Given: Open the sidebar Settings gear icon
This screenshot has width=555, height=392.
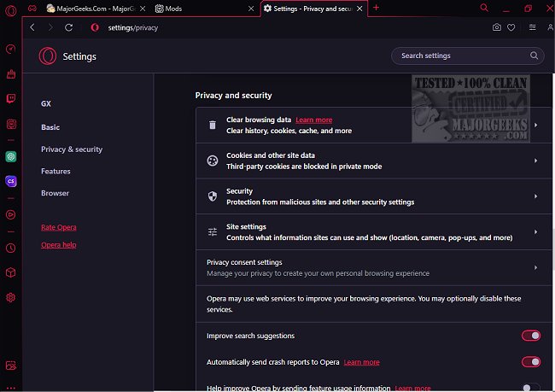Looking at the screenshot, I should point(11,297).
